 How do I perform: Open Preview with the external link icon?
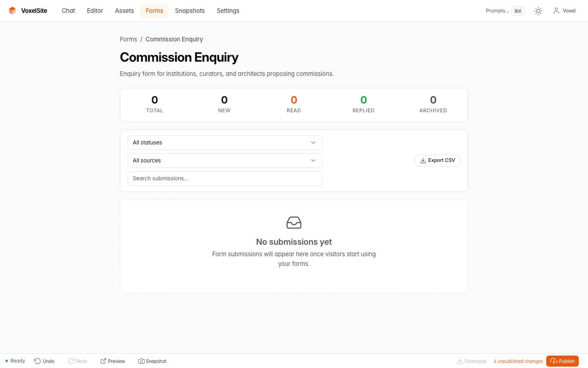[x=103, y=361]
